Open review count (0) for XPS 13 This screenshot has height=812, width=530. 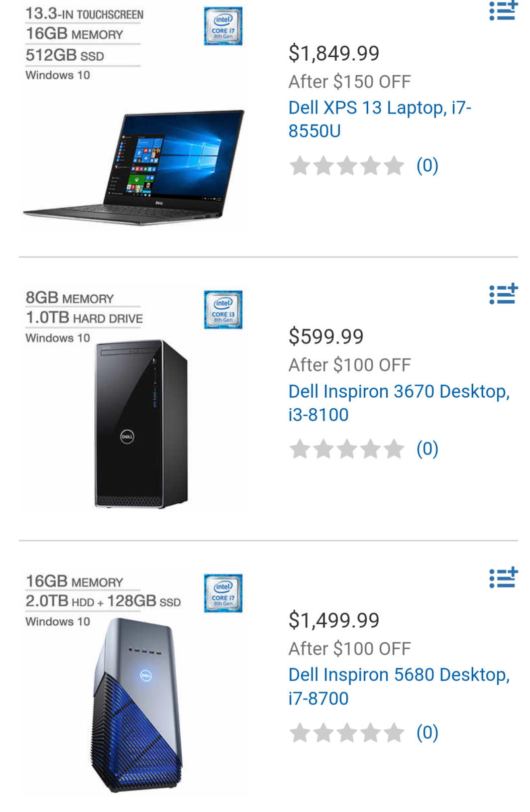click(427, 166)
